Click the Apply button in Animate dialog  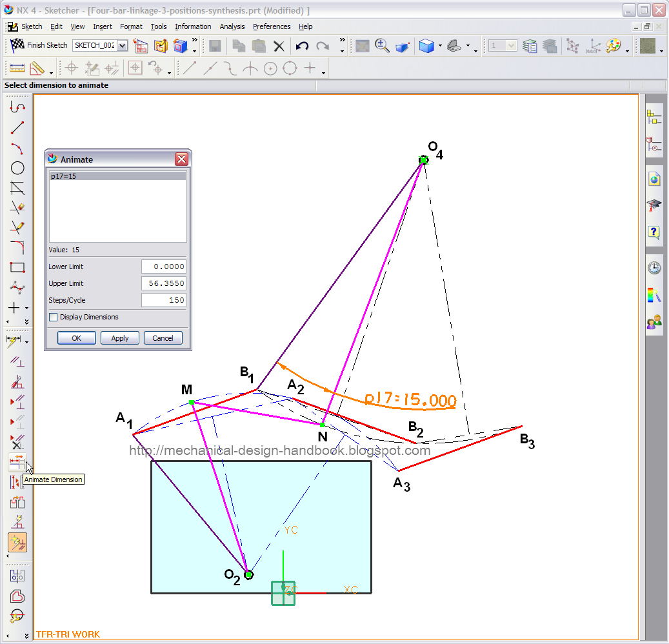click(x=119, y=337)
